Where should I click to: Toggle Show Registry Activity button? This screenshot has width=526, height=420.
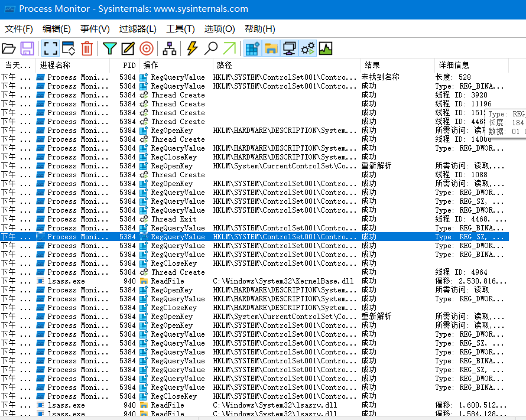point(252,48)
